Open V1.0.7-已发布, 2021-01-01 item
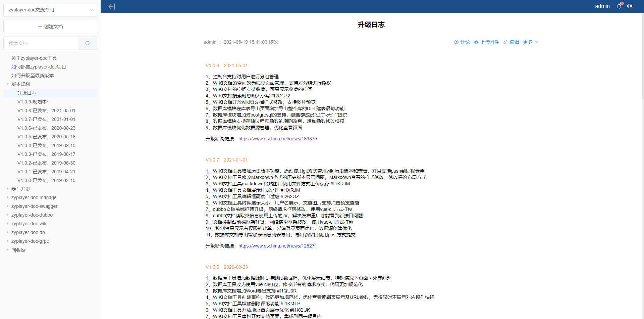This screenshot has width=644, height=319. point(46,119)
